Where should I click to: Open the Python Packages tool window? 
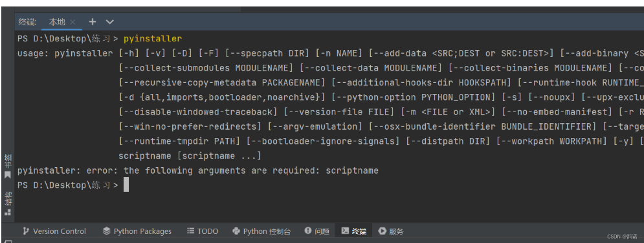[137, 231]
